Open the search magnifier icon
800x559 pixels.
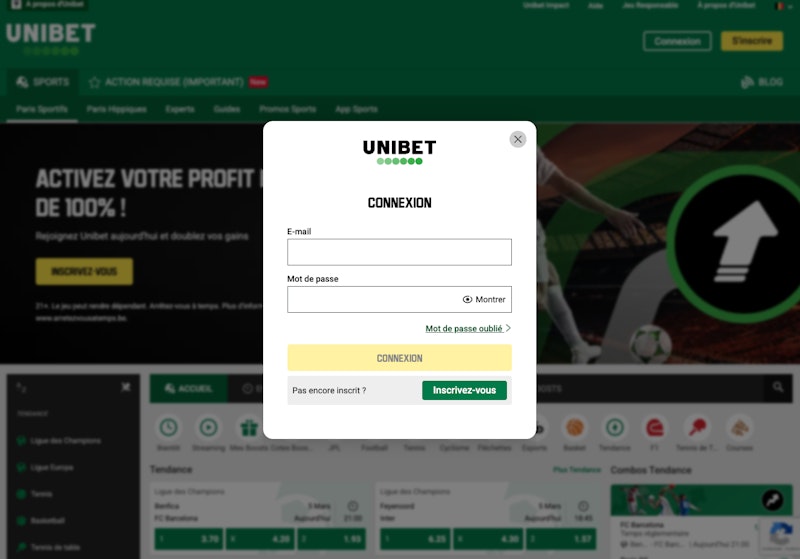[778, 388]
